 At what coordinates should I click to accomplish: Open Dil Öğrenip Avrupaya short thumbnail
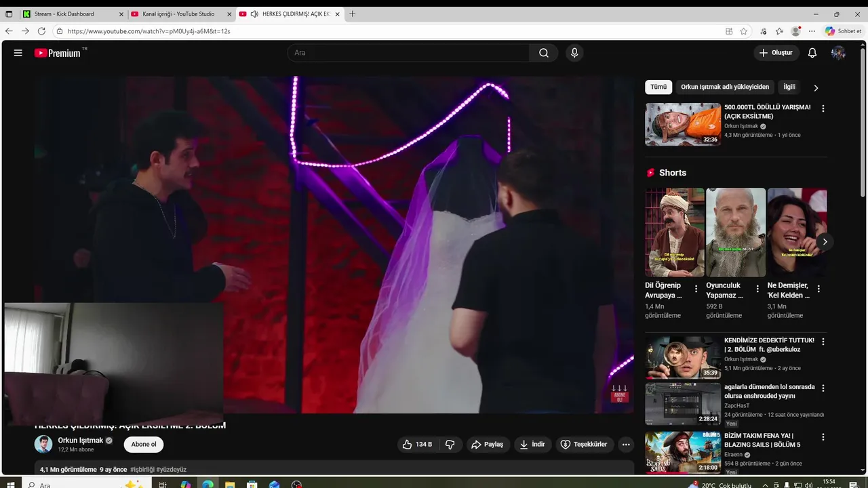click(x=675, y=232)
